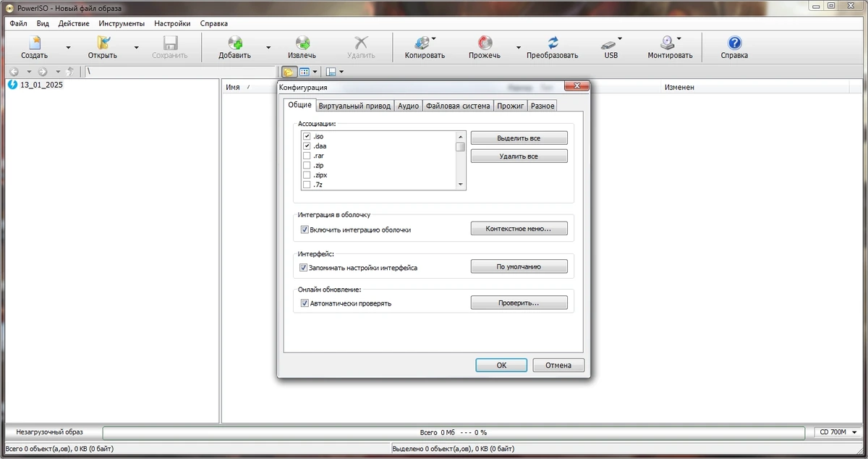This screenshot has height=459, width=868.
Task: Enable the .7z association checkbox
Action: click(x=307, y=185)
